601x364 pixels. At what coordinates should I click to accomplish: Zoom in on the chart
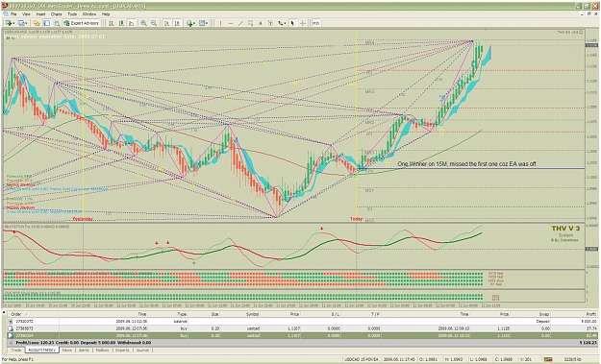tap(143, 23)
